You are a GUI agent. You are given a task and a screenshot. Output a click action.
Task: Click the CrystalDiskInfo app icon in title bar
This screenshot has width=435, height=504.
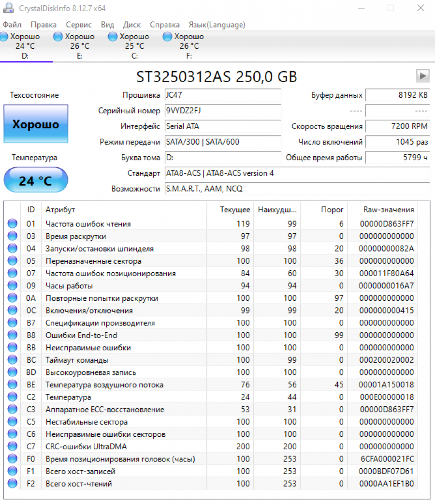tap(8, 8)
